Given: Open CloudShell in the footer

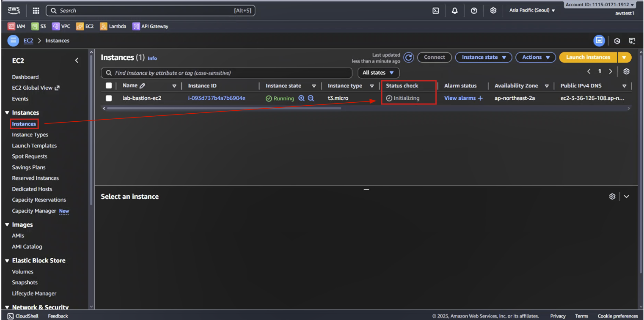Looking at the screenshot, I should pos(23,316).
